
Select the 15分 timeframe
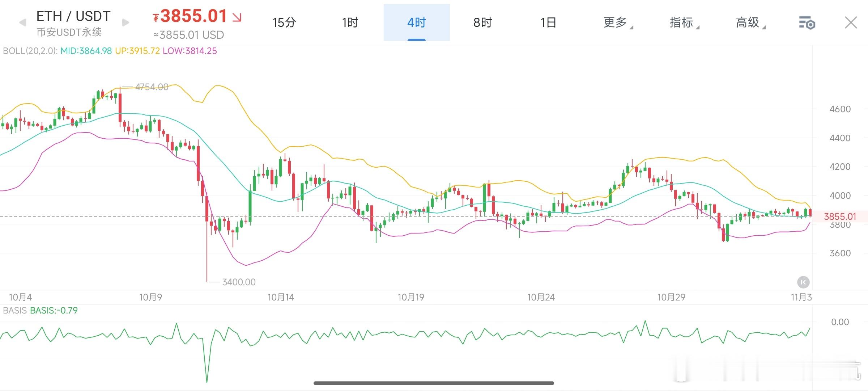click(x=284, y=22)
